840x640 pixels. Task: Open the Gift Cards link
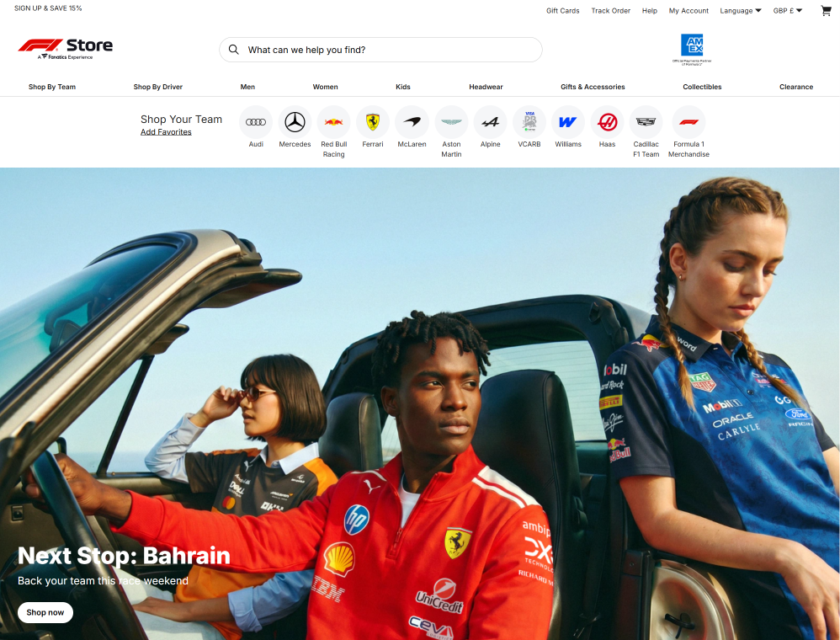tap(562, 11)
